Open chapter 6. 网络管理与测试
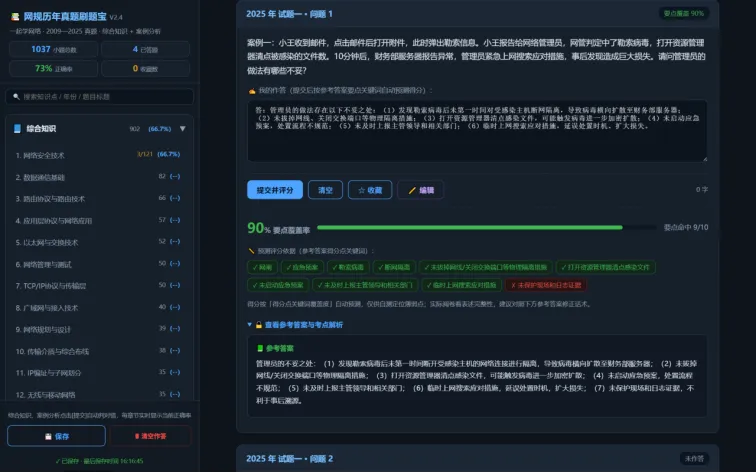 (98, 264)
